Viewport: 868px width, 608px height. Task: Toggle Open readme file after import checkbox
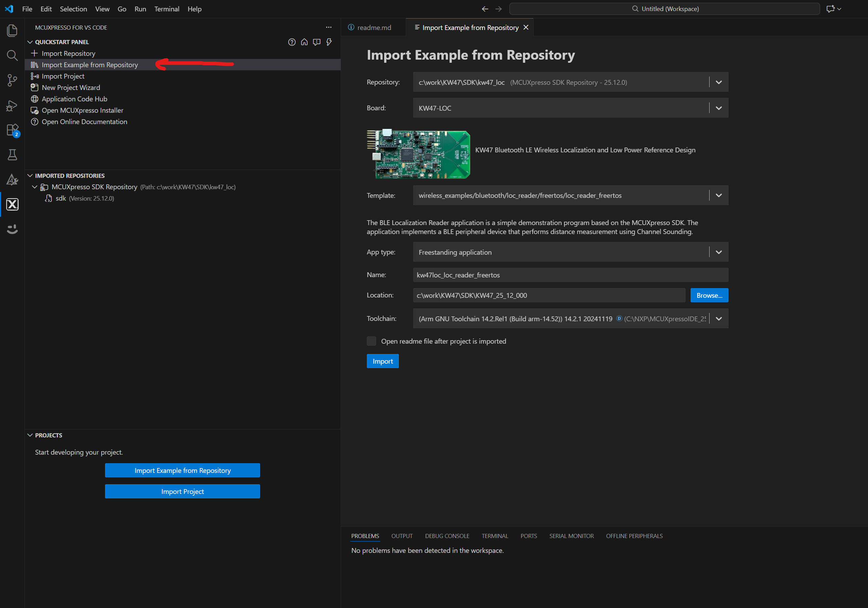(x=371, y=341)
